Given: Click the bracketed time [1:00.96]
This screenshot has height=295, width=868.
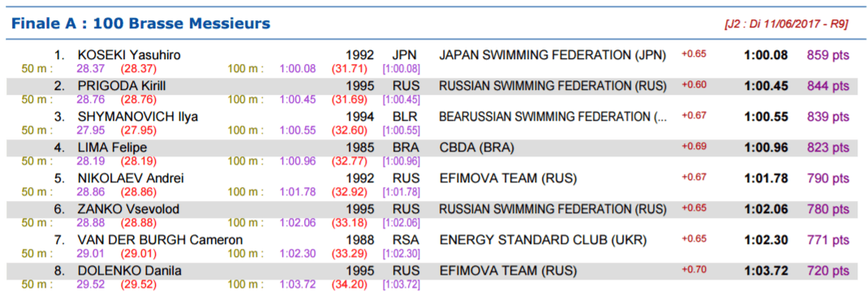Looking at the screenshot, I should pos(402,161).
